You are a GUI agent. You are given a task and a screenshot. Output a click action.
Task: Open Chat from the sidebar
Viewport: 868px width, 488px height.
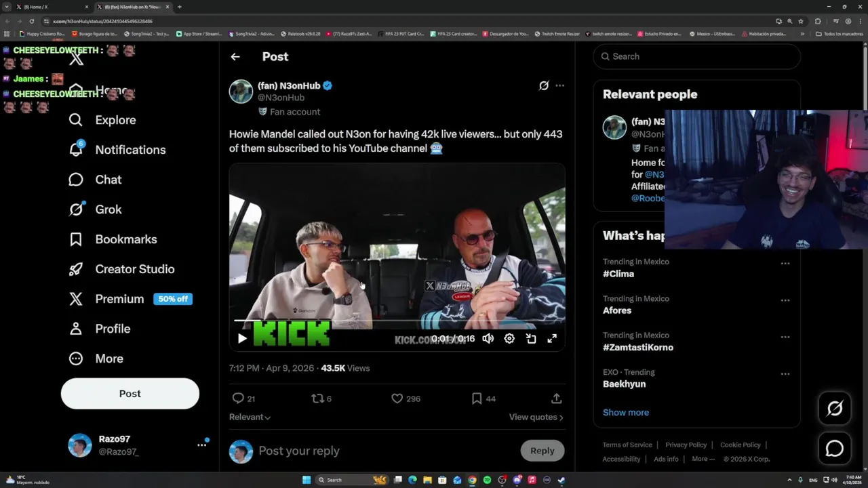point(95,180)
